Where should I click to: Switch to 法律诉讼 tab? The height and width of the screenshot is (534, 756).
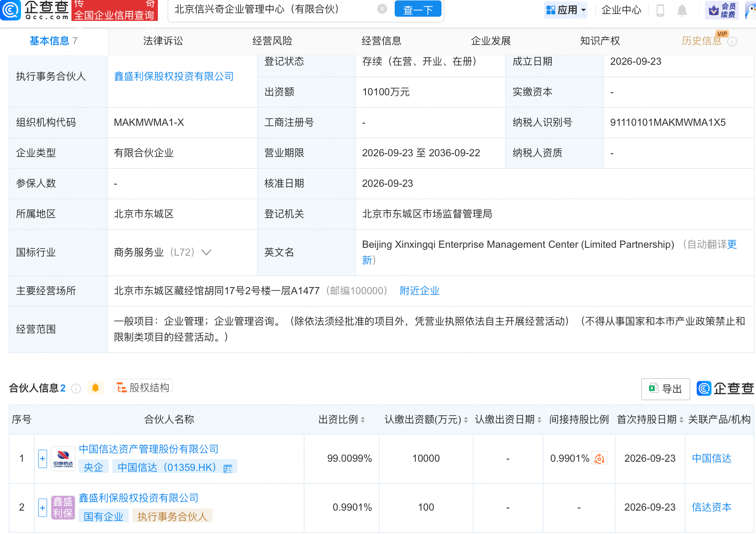[x=163, y=41]
